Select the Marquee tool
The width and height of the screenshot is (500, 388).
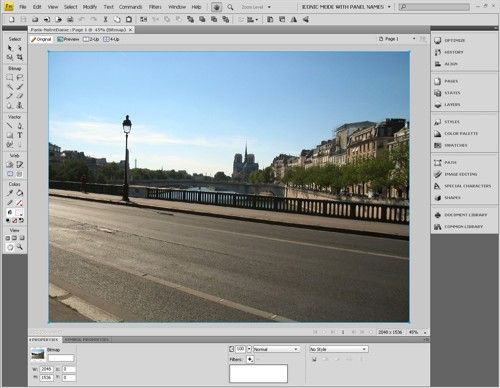pyautogui.click(x=10, y=78)
